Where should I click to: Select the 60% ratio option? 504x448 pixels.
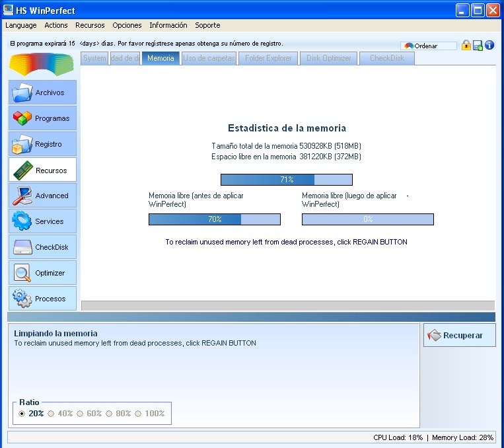[x=80, y=414]
